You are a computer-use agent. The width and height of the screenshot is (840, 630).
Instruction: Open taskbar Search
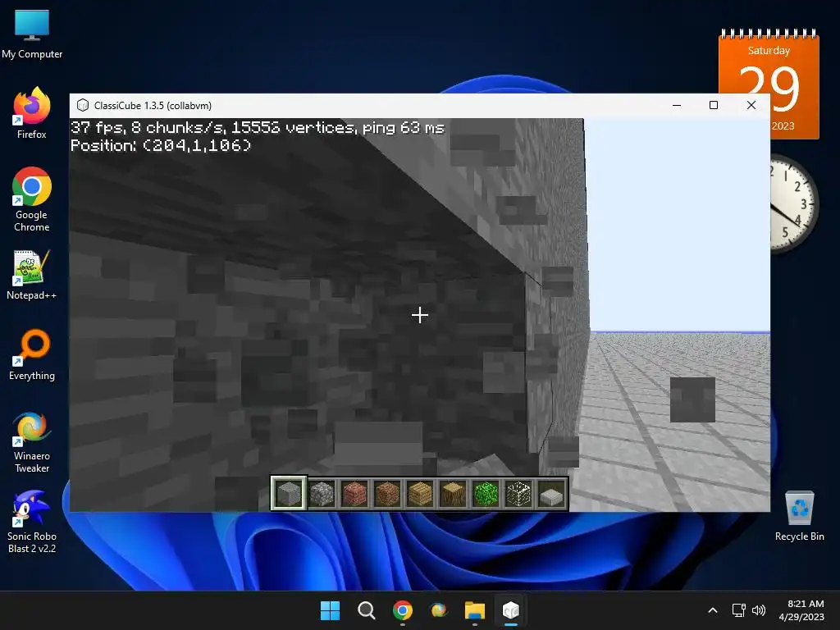tap(367, 610)
